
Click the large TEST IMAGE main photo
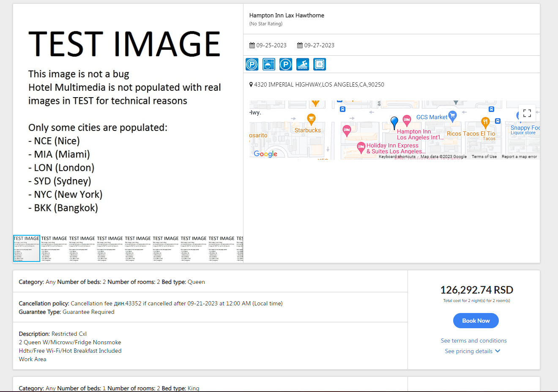tap(128, 119)
